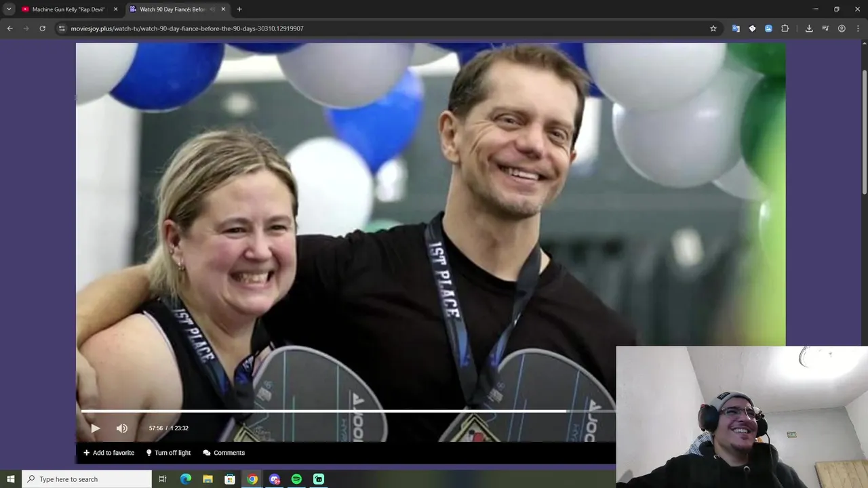This screenshot has width=868, height=488.
Task: Bookmark this page with the star
Action: pyautogui.click(x=713, y=28)
